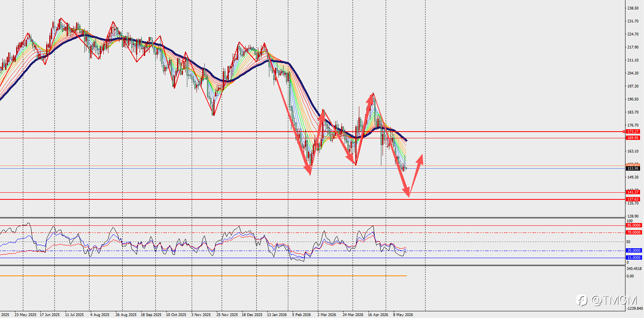Click the 173.27 red price label
This screenshot has width=644, height=318.
pyautogui.click(x=633, y=132)
